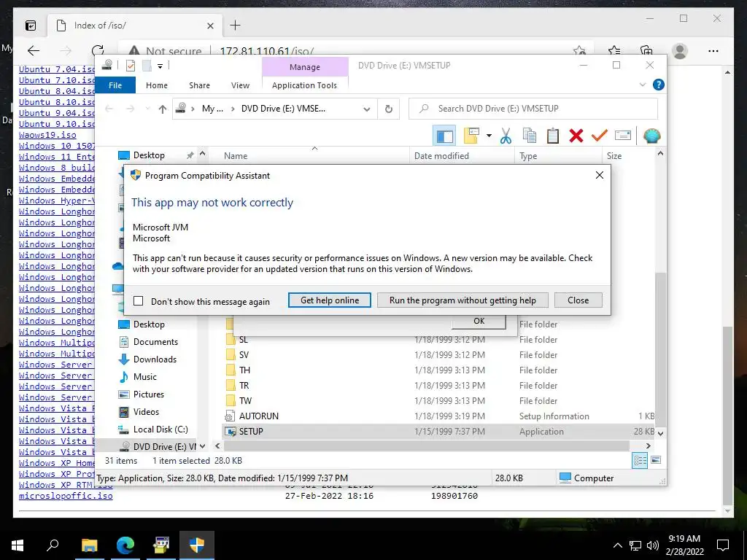747x560 pixels.
Task: Open Classic Shell settings shell icon
Action: coord(651,136)
